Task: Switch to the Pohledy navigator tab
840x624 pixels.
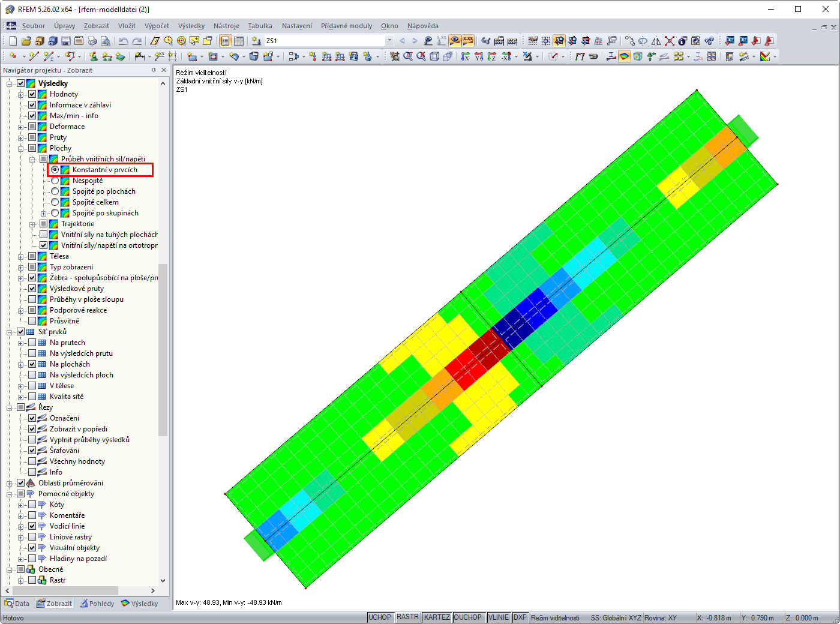Action: (x=97, y=604)
